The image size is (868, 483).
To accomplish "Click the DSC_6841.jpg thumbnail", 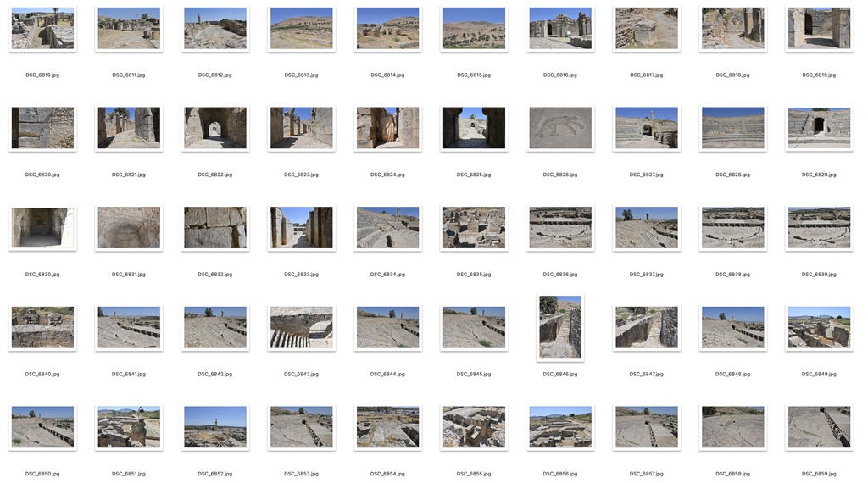I will click(x=129, y=327).
